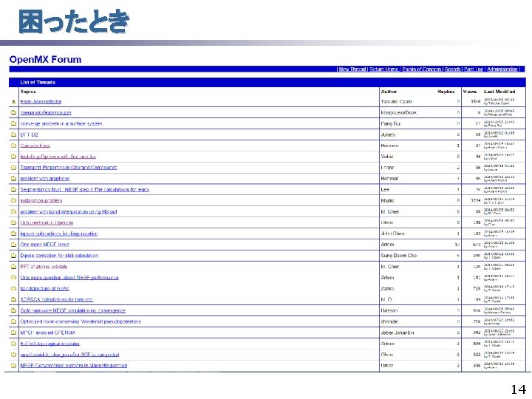Click the OpenMX Forum heading

(x=46, y=59)
